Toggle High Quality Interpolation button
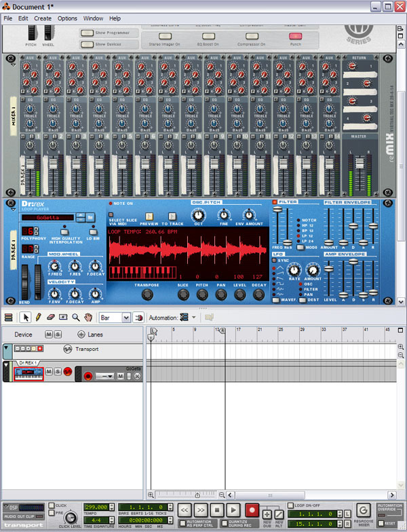Screen dimensions: 407x532 click(x=64, y=232)
